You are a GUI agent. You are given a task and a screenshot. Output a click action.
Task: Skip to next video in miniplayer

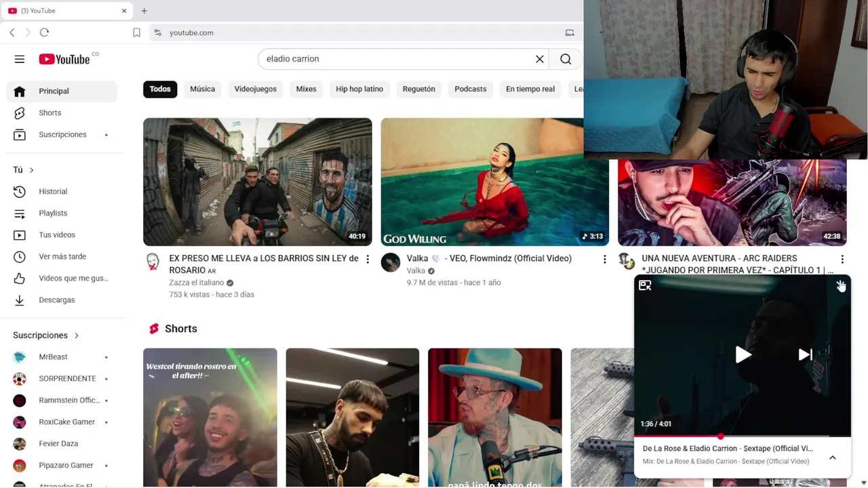[x=805, y=354]
